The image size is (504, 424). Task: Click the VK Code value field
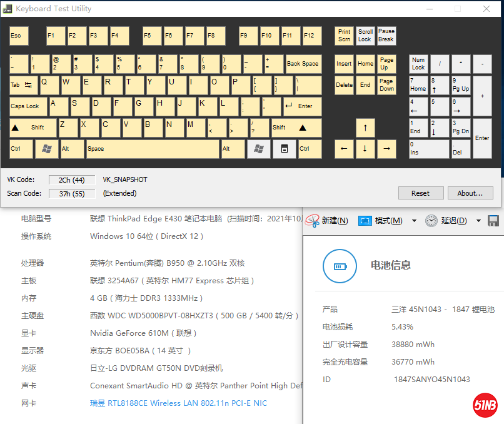click(x=72, y=180)
